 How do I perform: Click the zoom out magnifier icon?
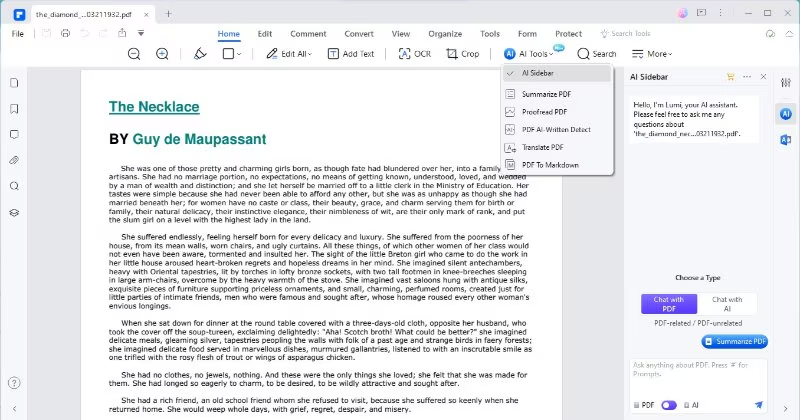point(134,54)
